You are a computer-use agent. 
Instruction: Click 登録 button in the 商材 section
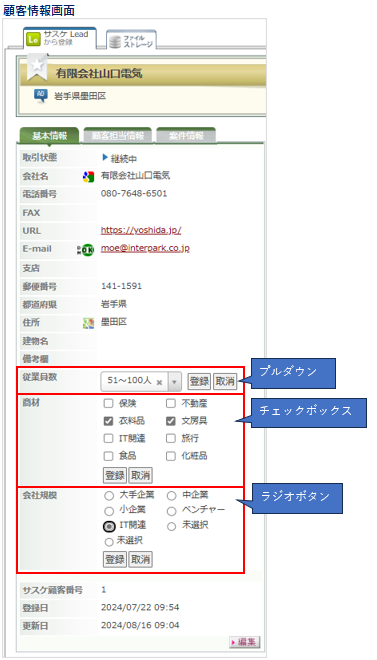pyautogui.click(x=115, y=476)
